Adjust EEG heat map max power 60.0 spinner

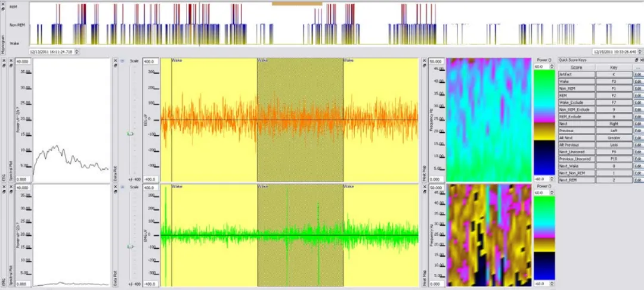click(551, 67)
